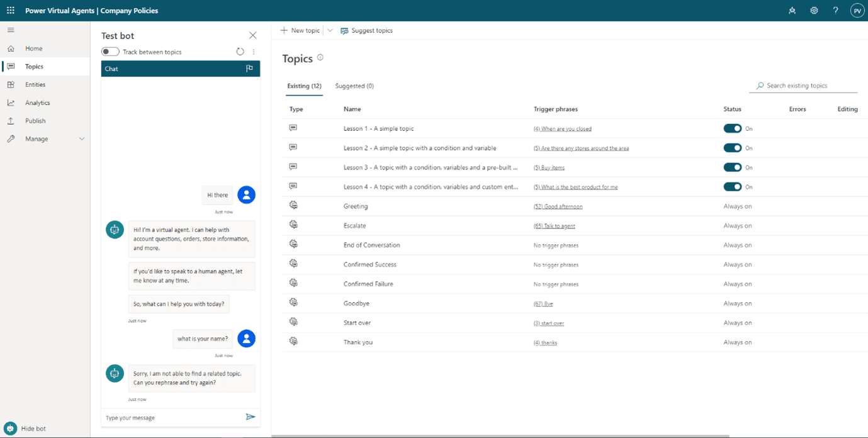Open the test bot more options menu
Screen dimensions: 868x438
click(254, 52)
